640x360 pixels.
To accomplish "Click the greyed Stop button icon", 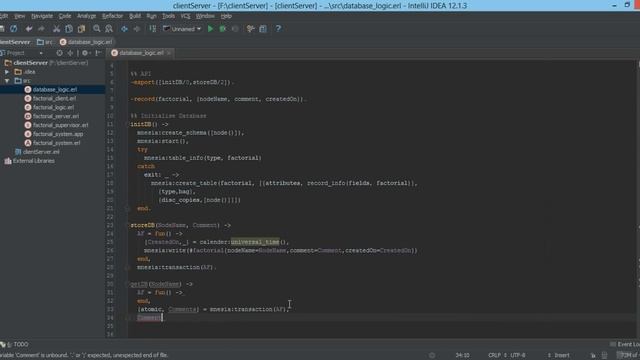I will [235, 29].
